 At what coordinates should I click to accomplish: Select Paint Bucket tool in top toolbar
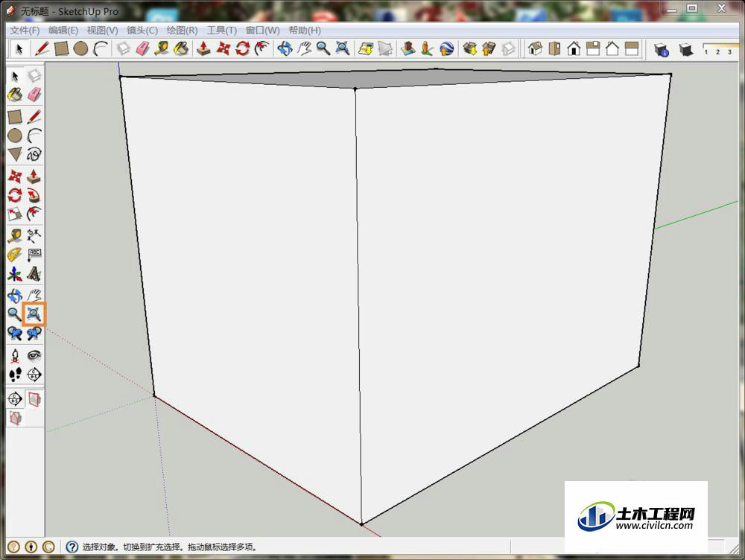pos(181,48)
